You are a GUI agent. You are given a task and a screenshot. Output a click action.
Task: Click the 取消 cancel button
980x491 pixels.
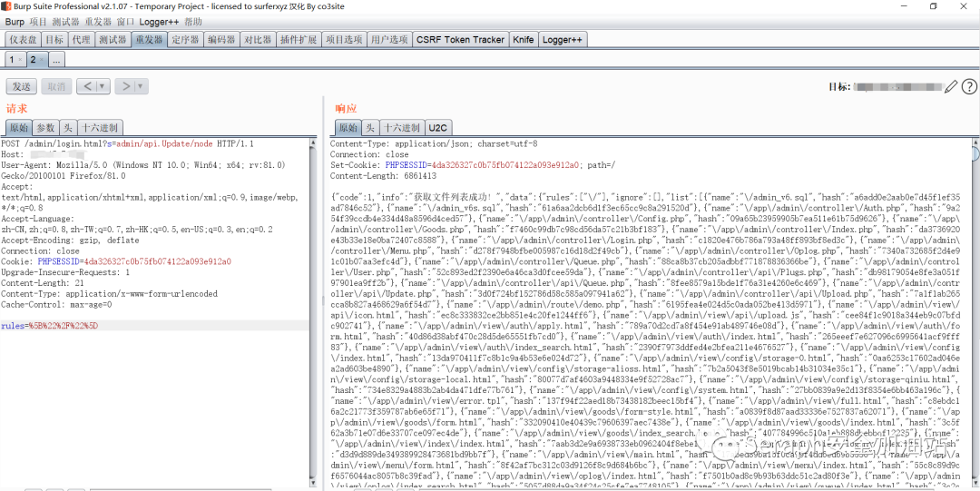(56, 86)
